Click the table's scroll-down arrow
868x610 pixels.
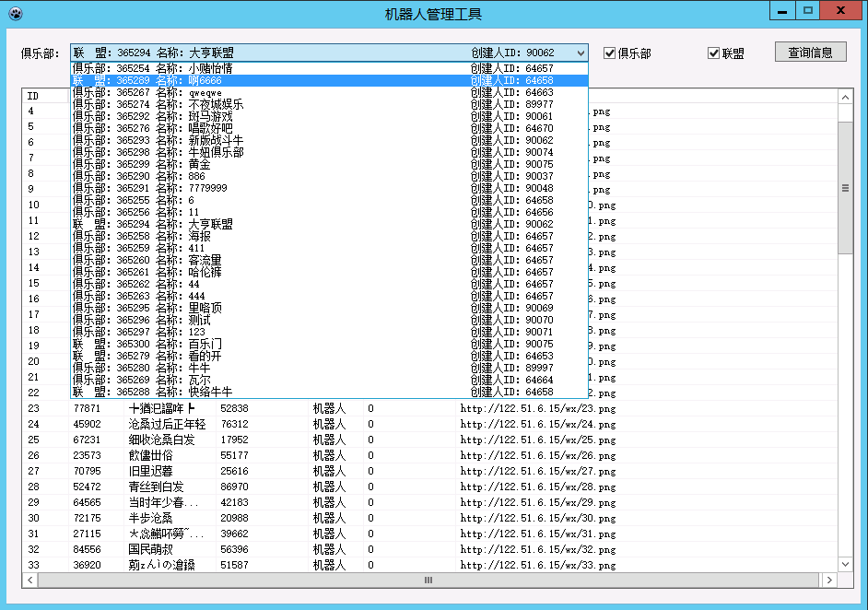[x=845, y=564]
